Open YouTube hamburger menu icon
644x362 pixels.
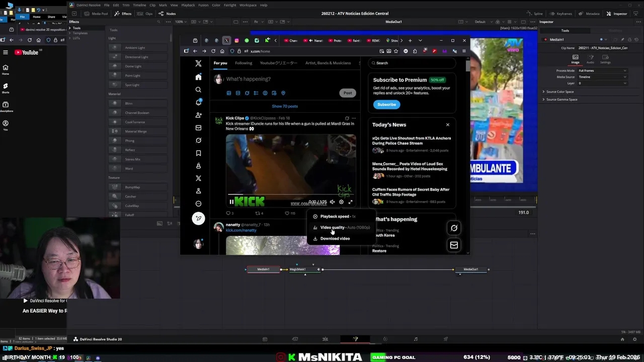pos(6,52)
